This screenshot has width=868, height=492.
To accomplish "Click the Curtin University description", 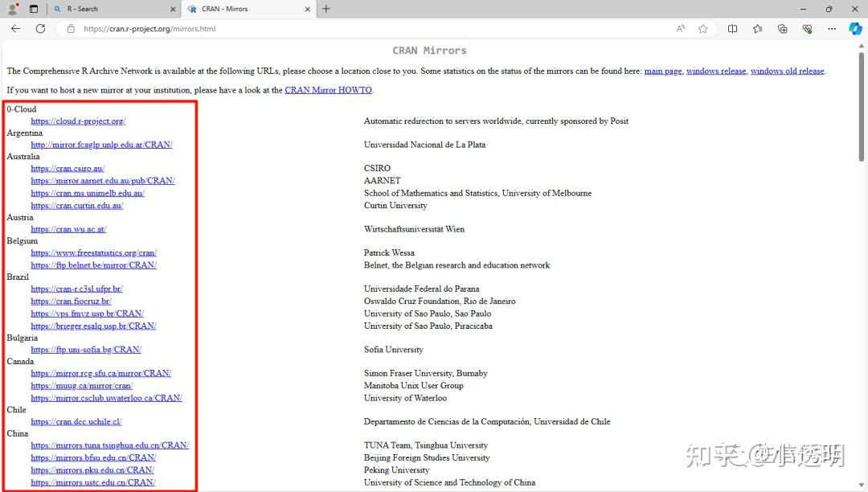I will point(395,205).
